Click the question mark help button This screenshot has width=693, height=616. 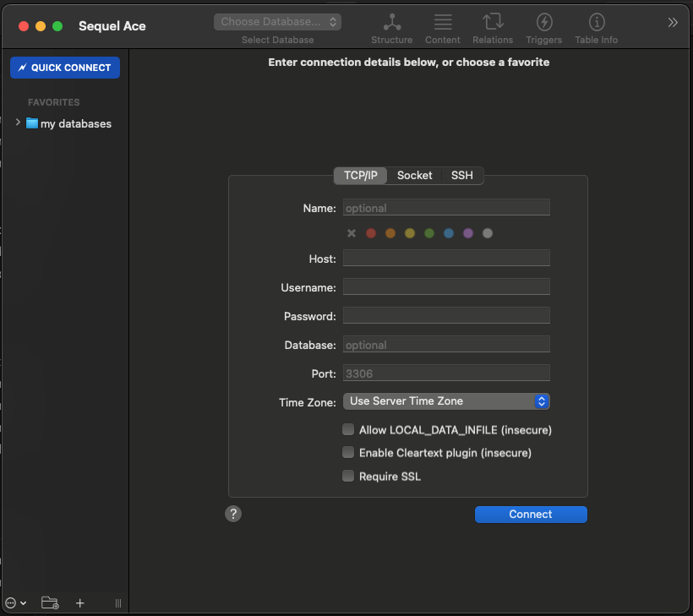pos(233,514)
